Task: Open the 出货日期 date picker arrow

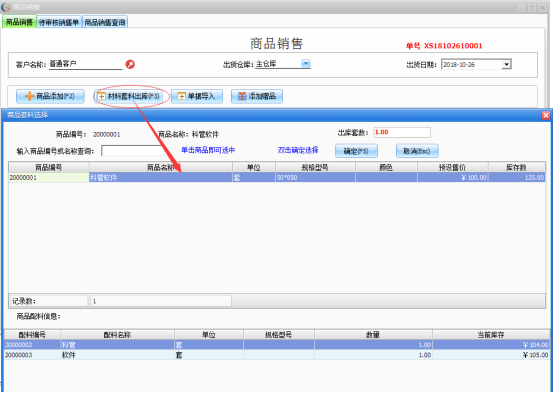Action: pos(507,64)
